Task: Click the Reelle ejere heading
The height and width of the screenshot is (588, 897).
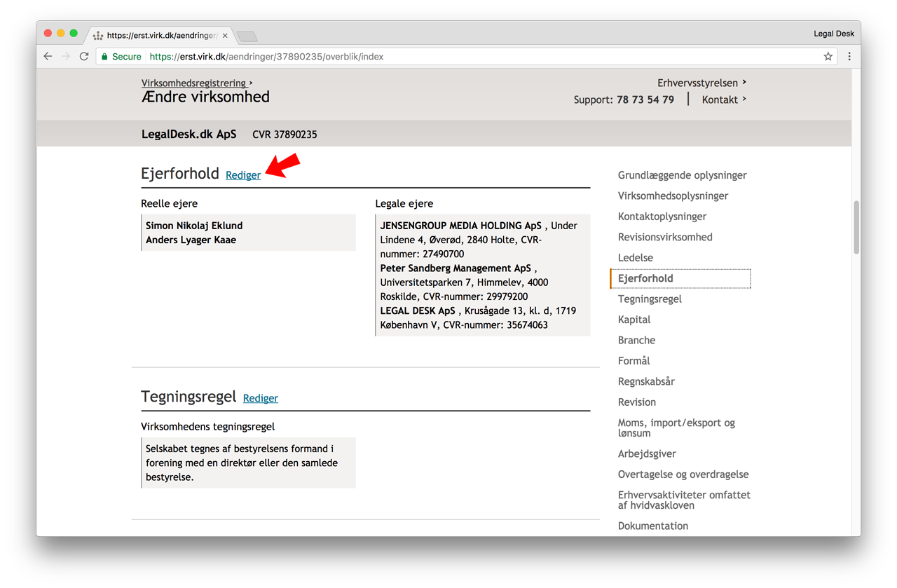Action: tap(169, 204)
